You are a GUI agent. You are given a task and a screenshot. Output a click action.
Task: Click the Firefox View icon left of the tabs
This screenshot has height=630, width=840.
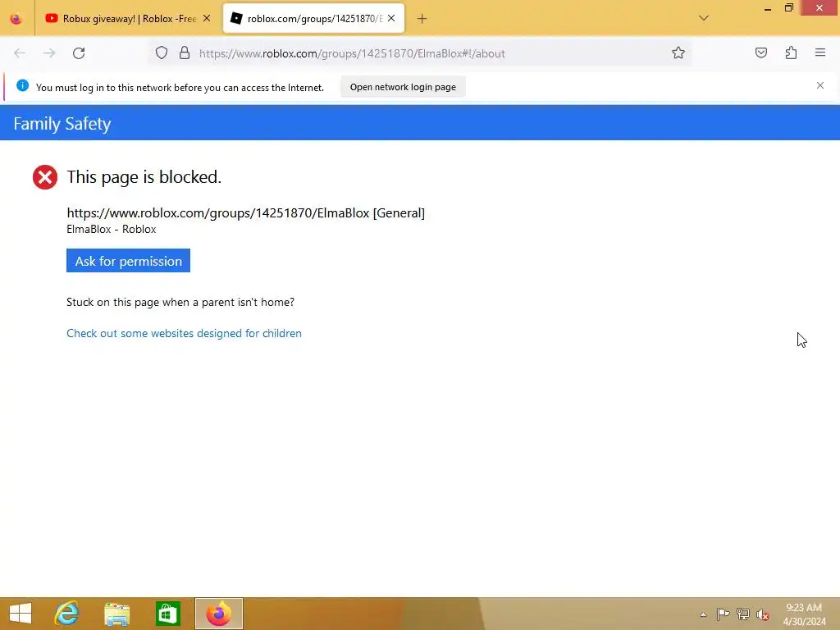(16, 19)
